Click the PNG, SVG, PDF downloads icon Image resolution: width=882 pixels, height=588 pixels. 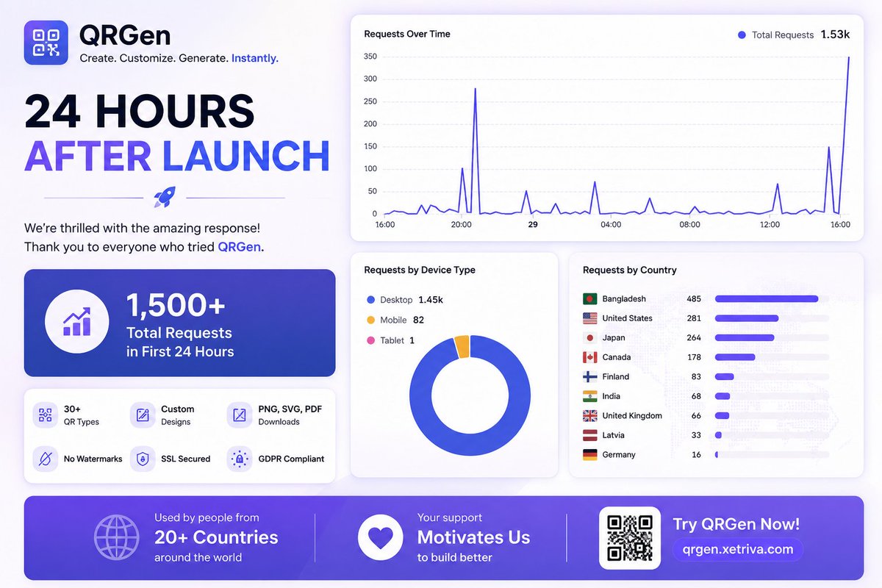coord(239,415)
